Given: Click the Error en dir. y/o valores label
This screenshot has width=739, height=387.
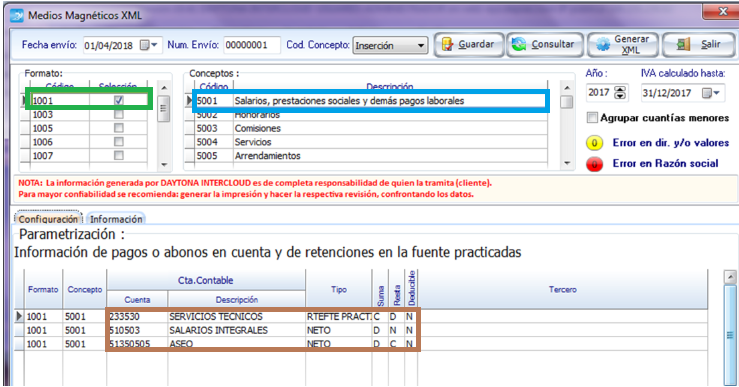Looking at the screenshot, I should coord(671,143).
